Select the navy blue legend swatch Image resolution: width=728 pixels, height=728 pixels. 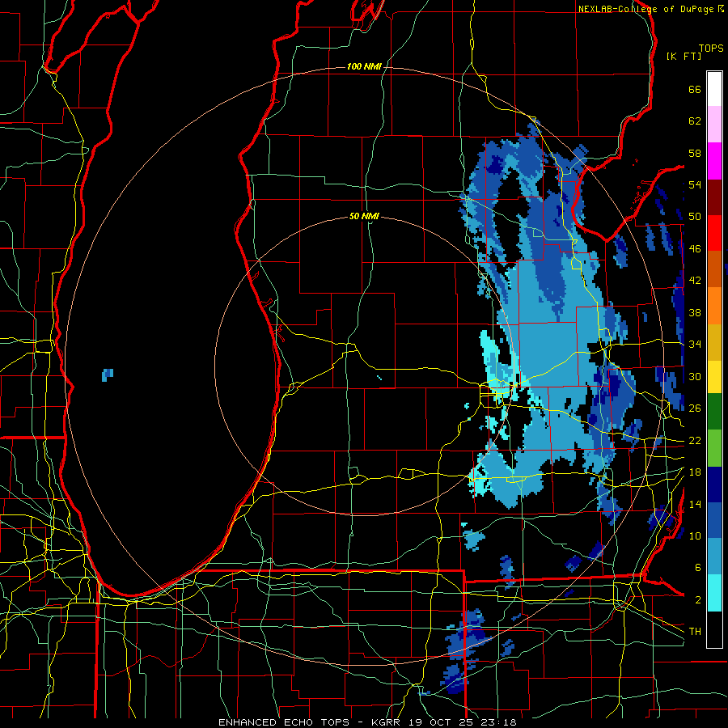[714, 485]
